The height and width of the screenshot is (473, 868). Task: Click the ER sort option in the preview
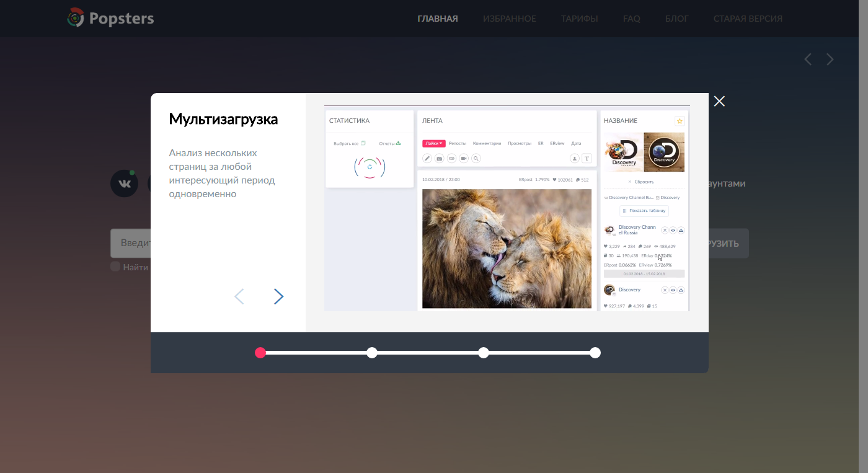point(541,143)
